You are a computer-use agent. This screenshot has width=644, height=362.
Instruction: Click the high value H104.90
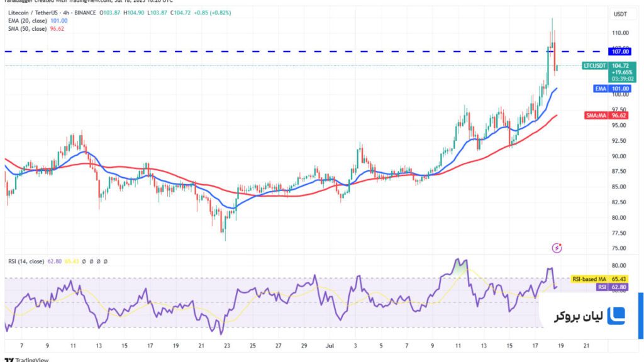click(x=133, y=13)
